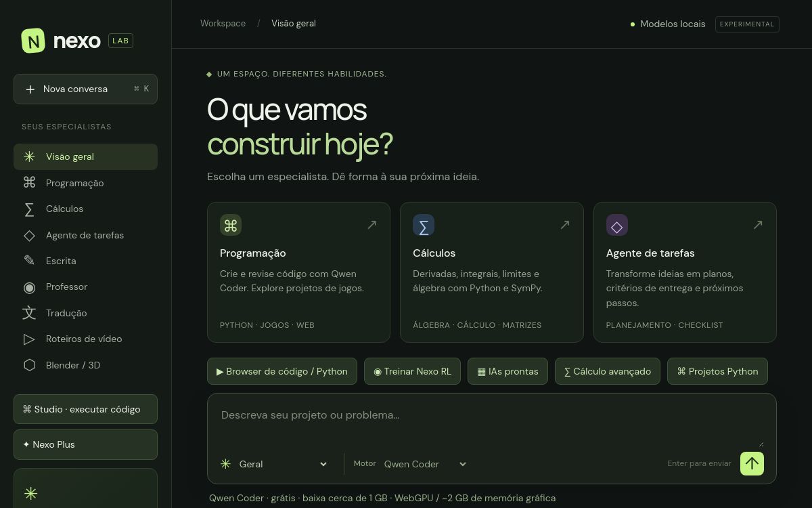This screenshot has width=812, height=508.
Task: Click the Agente de tarefas card title
Action: tap(650, 253)
